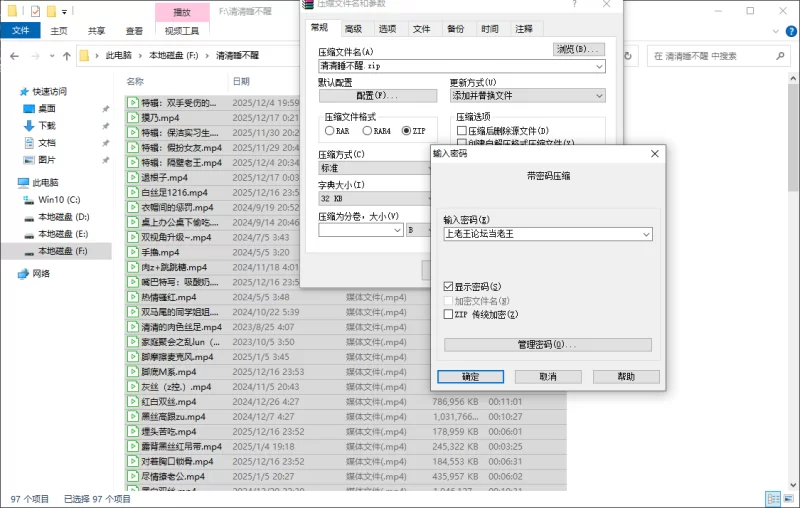Switch to 高级 tab in archive dialog
The width and height of the screenshot is (800, 508).
[x=353, y=29]
